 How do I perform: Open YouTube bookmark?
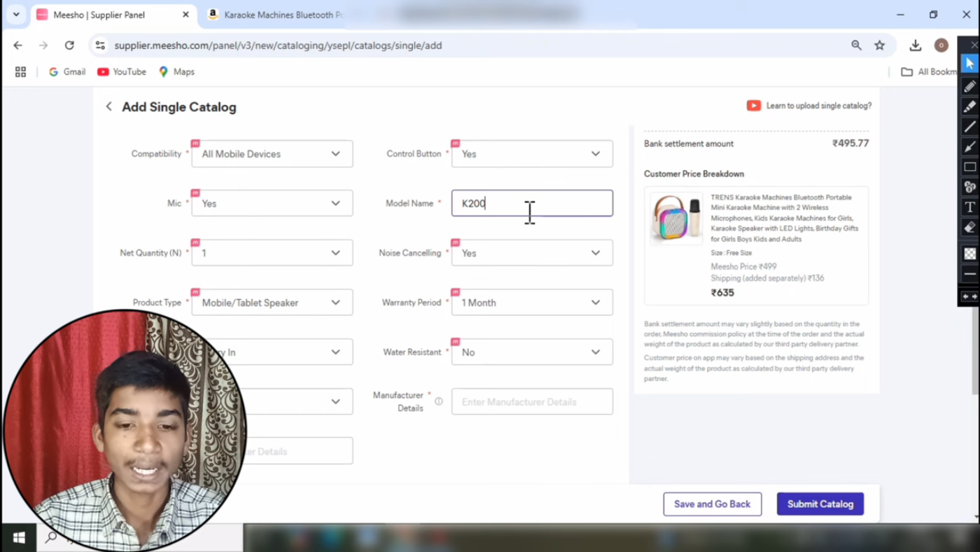pyautogui.click(x=122, y=71)
